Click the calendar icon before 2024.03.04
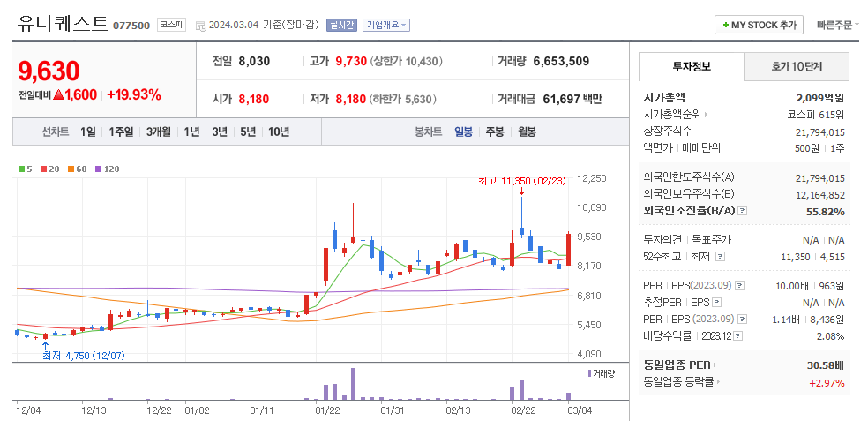Screen dimensions: 868x421 click(x=200, y=26)
